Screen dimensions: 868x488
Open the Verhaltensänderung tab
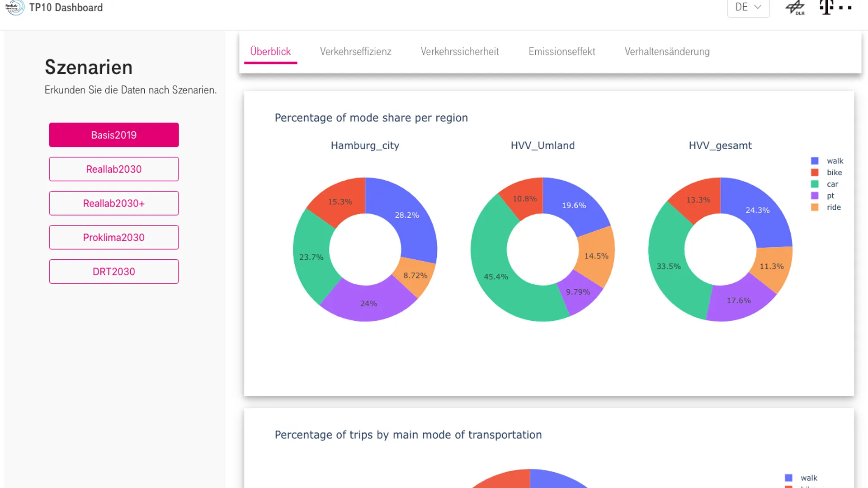point(667,52)
